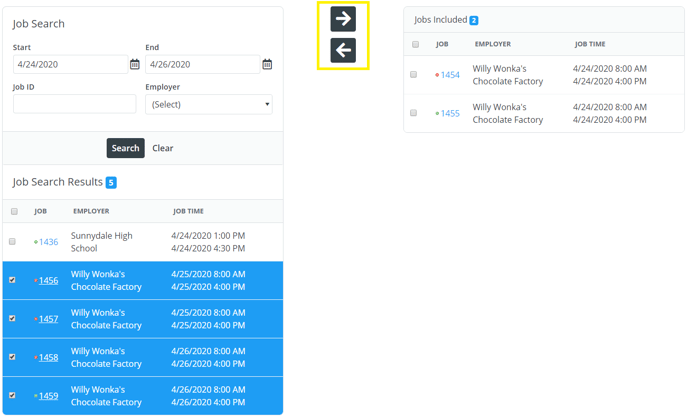Screen dimensions: 688x419
Task: Open the Start date calendar picker
Action: point(135,65)
